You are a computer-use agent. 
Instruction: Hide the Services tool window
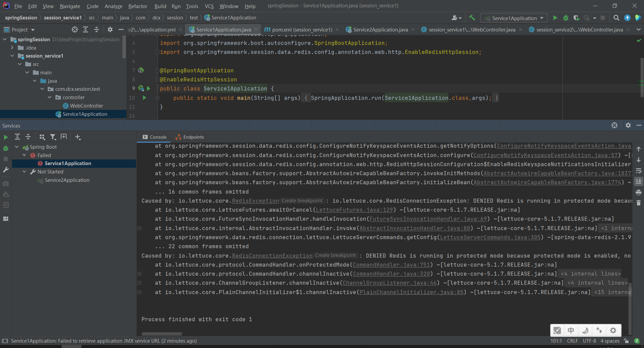pos(639,125)
